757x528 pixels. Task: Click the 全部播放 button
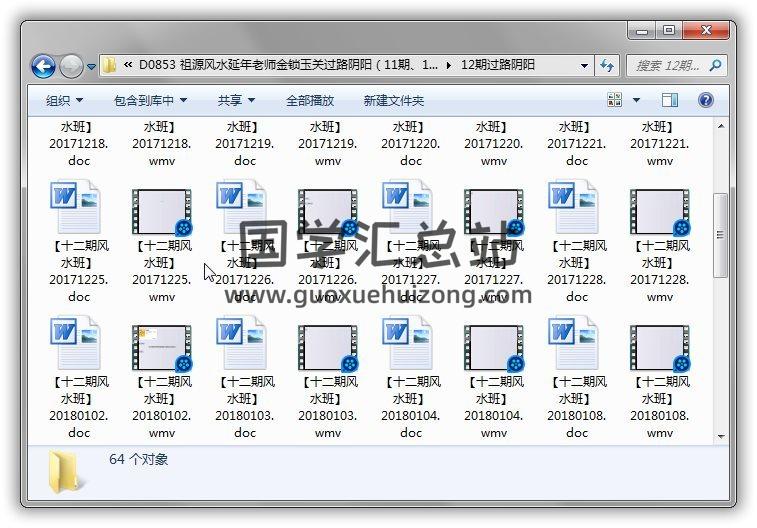(x=310, y=100)
